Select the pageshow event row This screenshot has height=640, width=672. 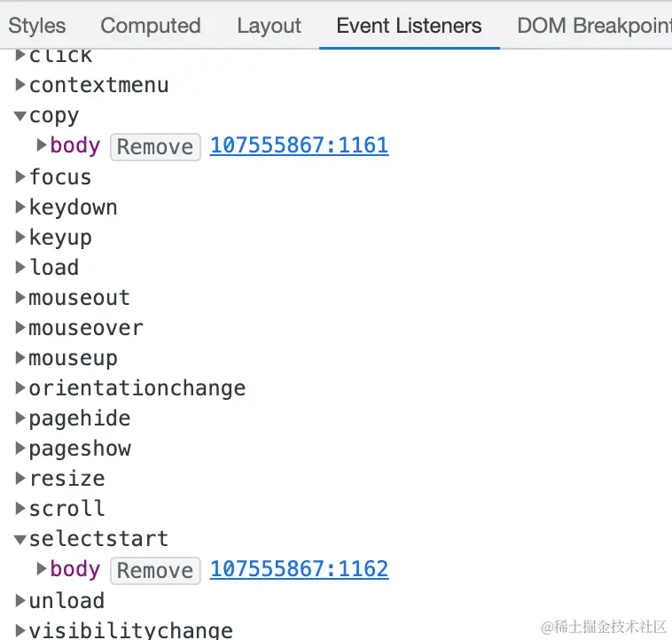tap(80, 449)
